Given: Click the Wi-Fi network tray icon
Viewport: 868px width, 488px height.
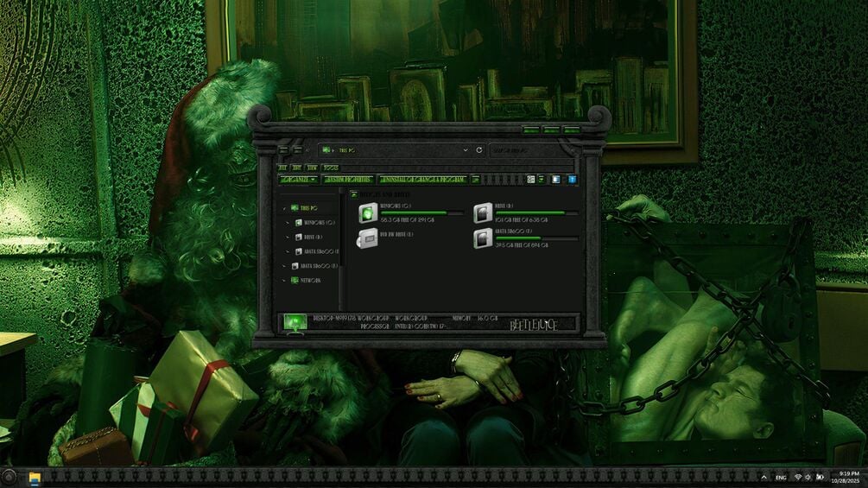Looking at the screenshot, I should pyautogui.click(x=798, y=477).
